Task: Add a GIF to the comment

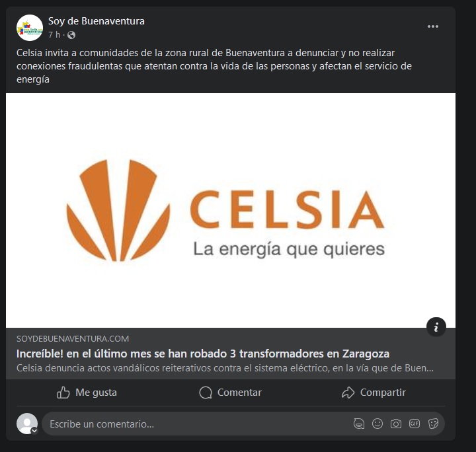Action: [415, 424]
